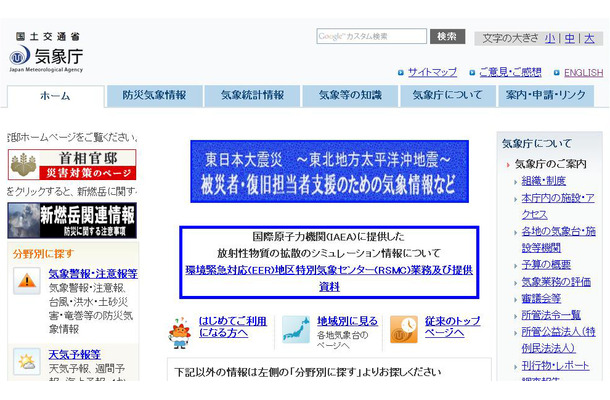Screen dimensions: 610x400
Task: Click the Google custom search field
Action: pos(372,36)
